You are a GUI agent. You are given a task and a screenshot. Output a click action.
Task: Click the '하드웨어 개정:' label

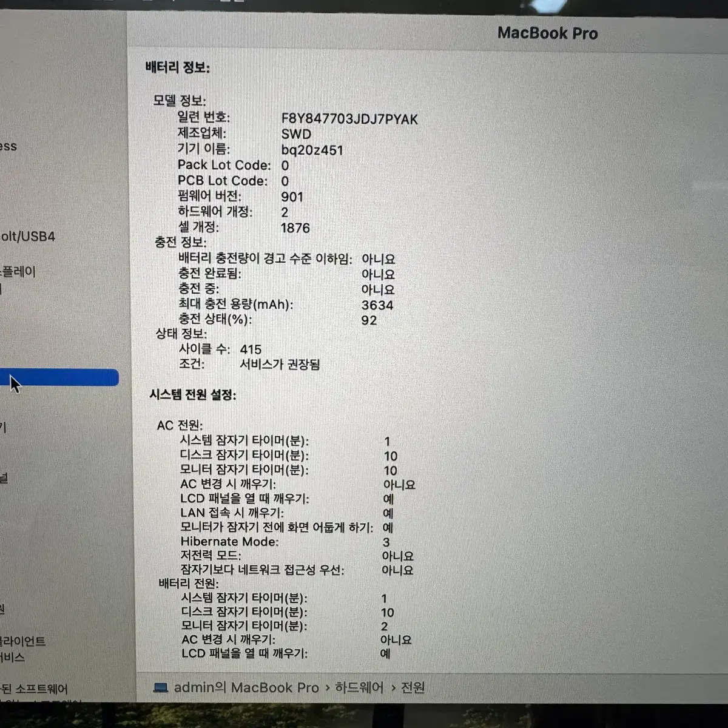(215, 212)
